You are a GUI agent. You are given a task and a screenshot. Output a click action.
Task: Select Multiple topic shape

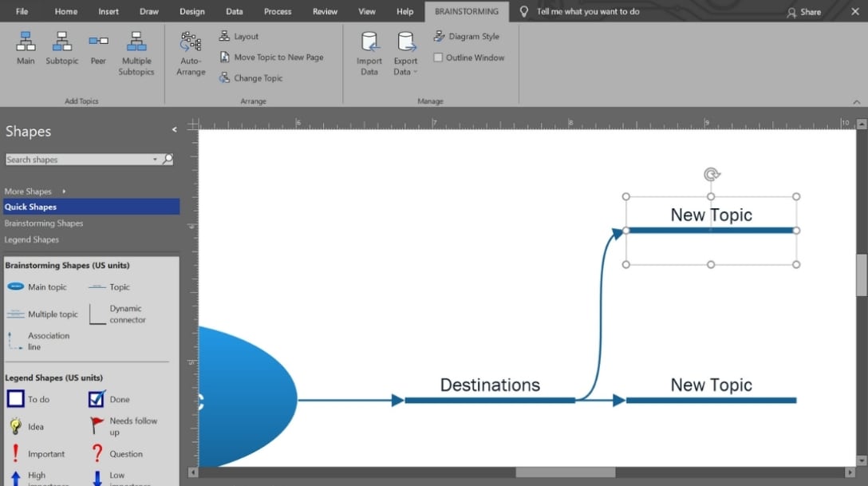point(42,314)
